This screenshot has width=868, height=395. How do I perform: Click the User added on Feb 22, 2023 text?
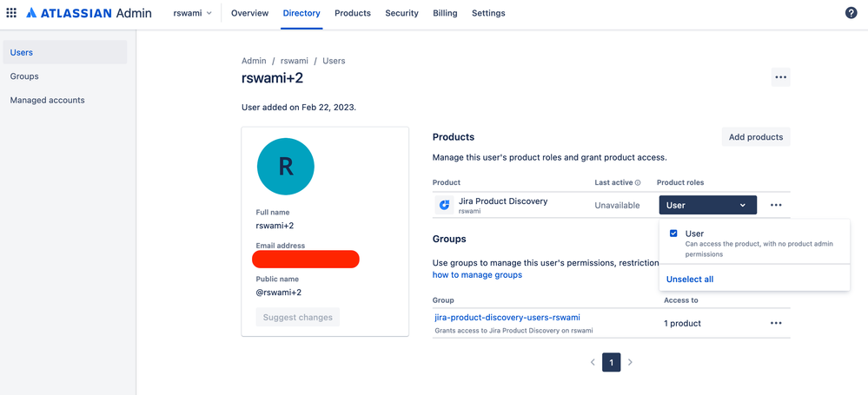(x=299, y=108)
